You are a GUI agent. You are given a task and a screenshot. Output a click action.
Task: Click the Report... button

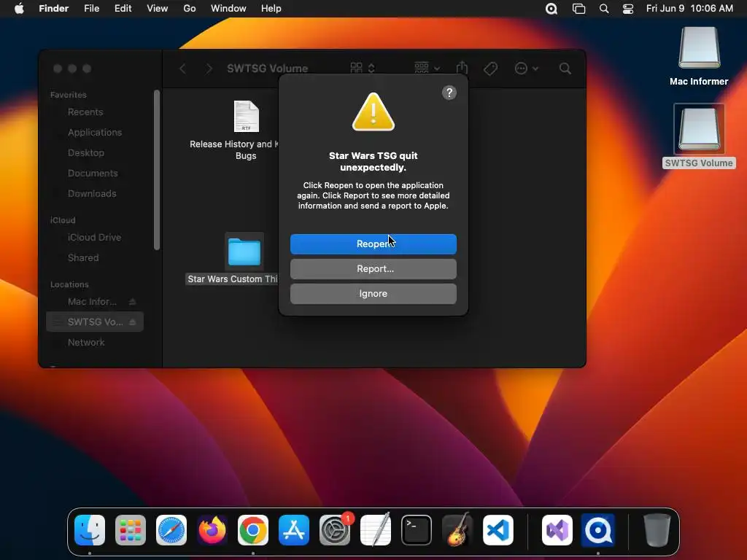373,268
